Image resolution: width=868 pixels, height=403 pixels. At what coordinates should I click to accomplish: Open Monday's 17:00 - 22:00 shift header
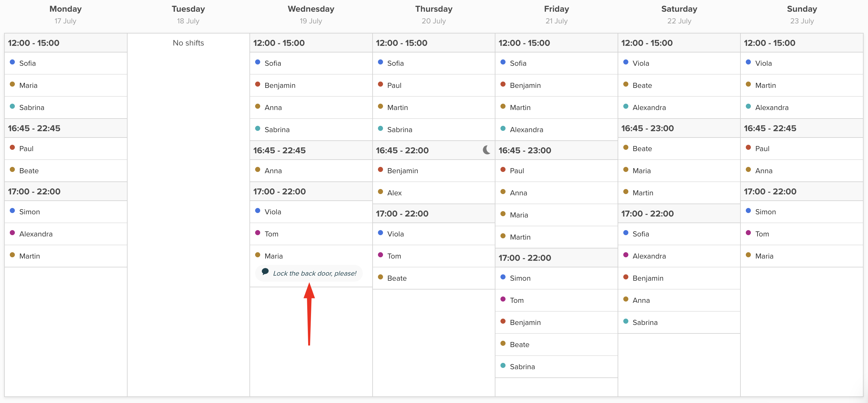pos(34,192)
